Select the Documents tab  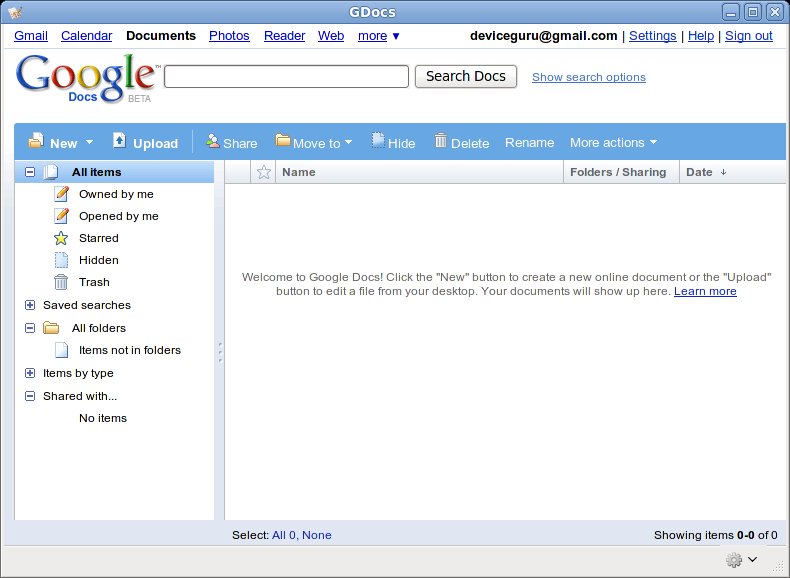(161, 36)
